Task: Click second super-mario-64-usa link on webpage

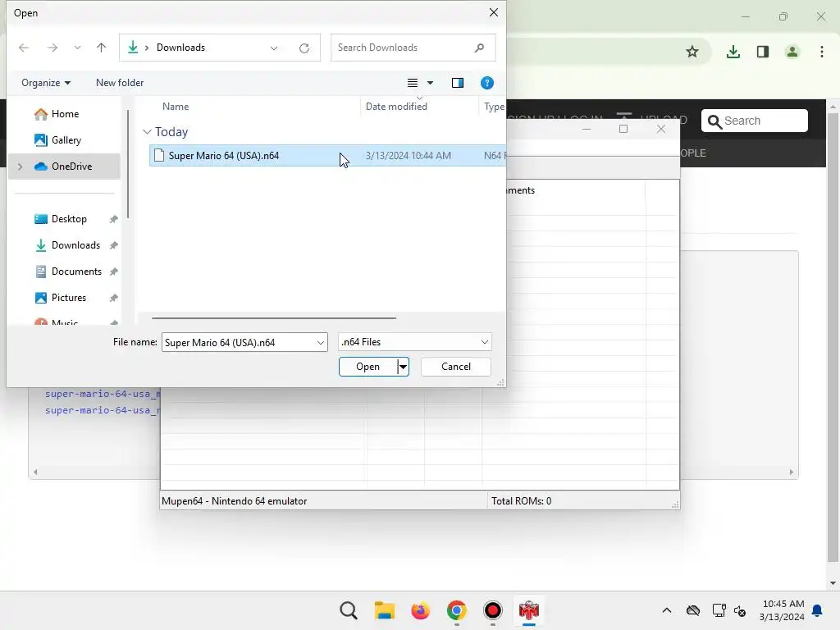Action: (102, 410)
